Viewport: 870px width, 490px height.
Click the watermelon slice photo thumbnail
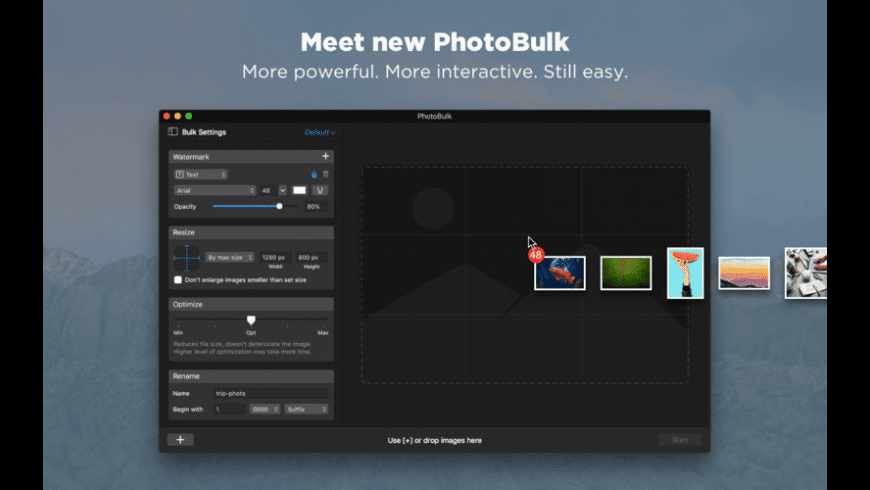tap(685, 273)
